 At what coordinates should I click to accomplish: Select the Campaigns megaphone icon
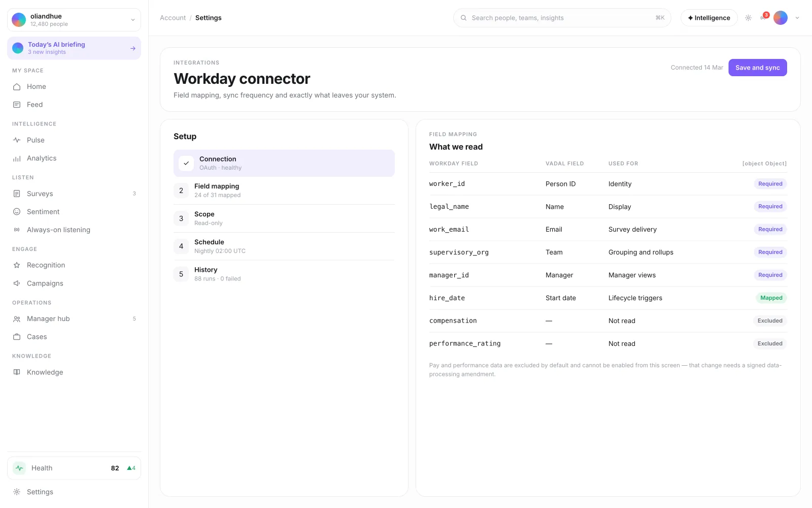coord(17,283)
